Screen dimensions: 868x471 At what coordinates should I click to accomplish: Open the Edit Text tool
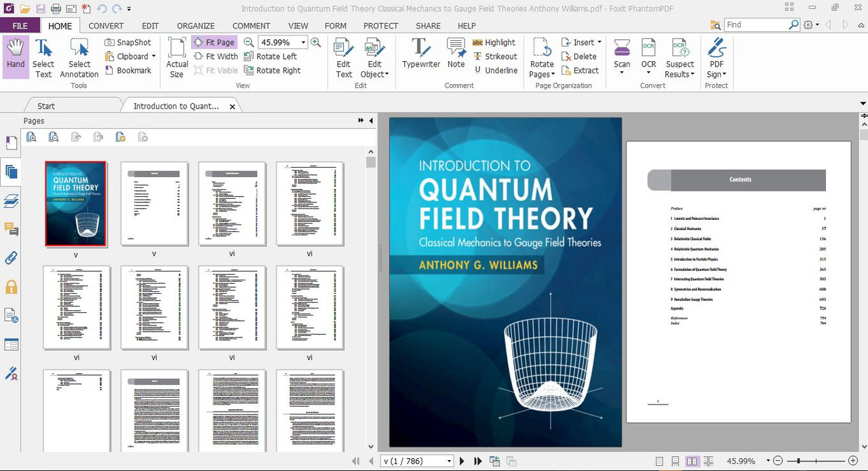pos(344,57)
